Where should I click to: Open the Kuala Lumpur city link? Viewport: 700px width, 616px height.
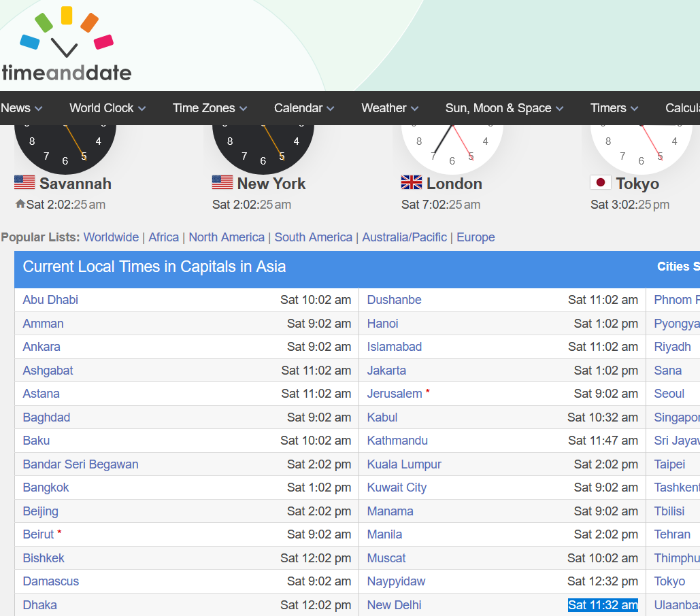pyautogui.click(x=404, y=464)
